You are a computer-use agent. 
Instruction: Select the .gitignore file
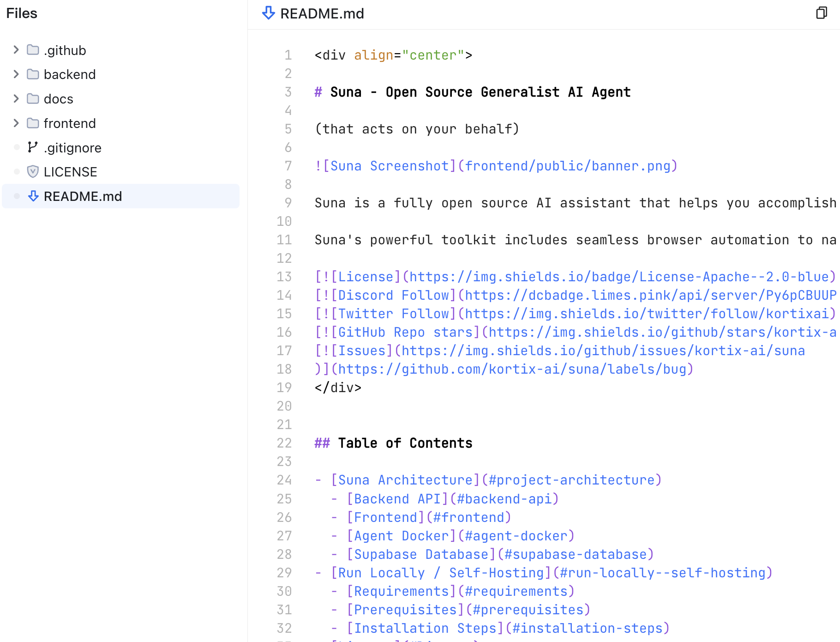point(121,148)
